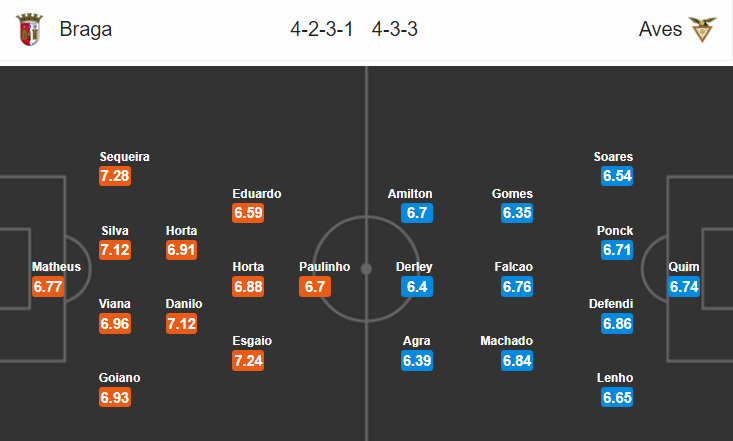733x441 pixels.
Task: Select goalkeeper Matheus 6.77 rating
Action: 48,286
